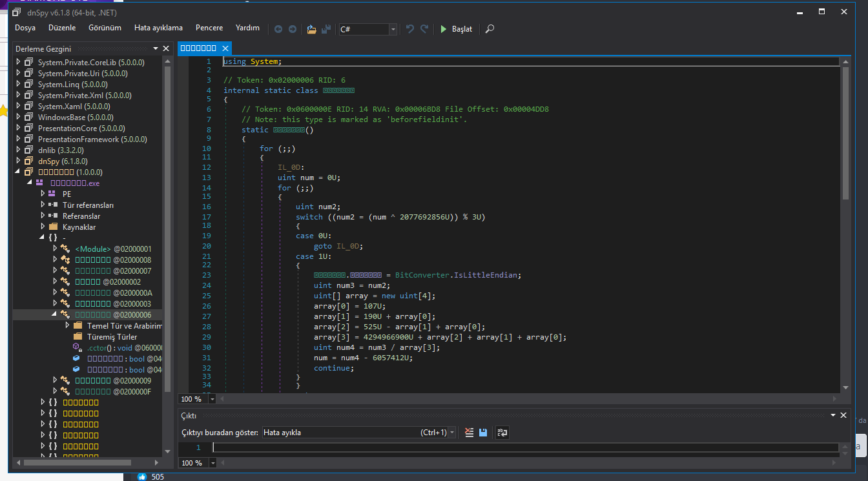Viewport: 868px width, 481px height.
Task: Clear all output text icon in Çıktı panel
Action: click(x=470, y=433)
